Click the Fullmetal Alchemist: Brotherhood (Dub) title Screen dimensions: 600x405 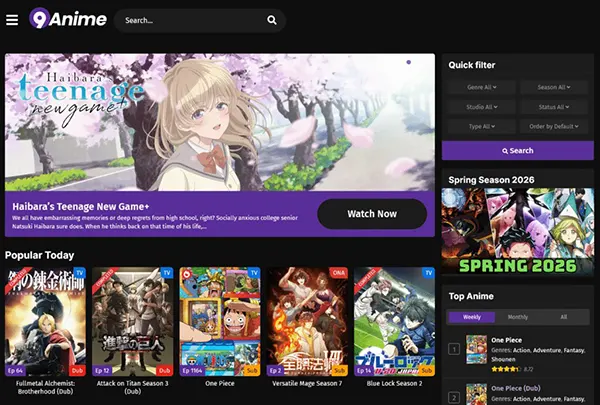(45, 387)
